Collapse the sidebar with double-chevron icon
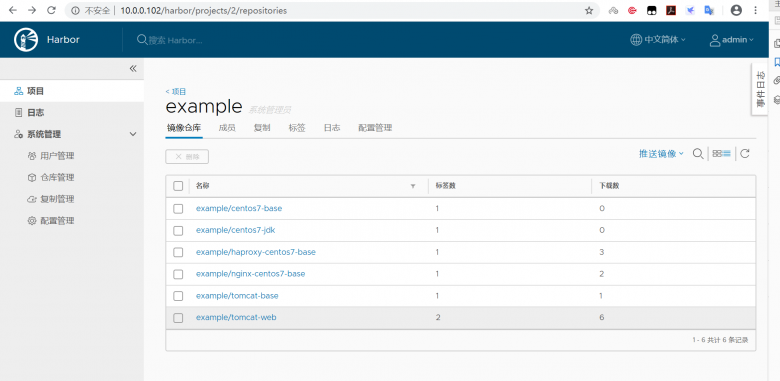This screenshot has height=381, width=780. coord(133,69)
